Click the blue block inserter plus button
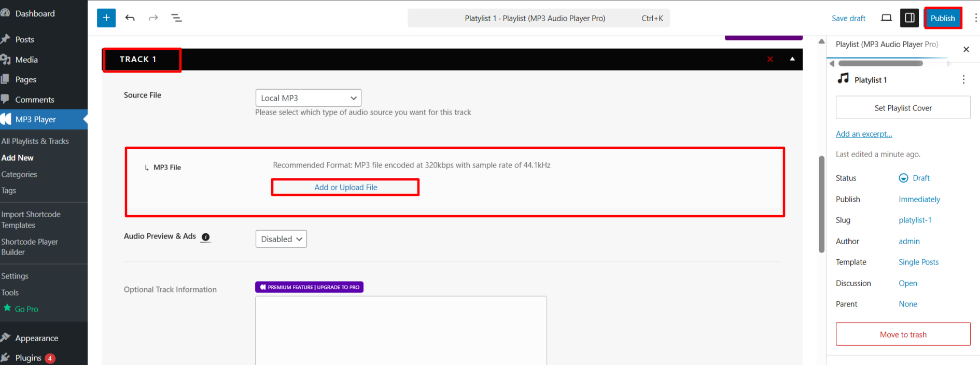 coord(106,18)
